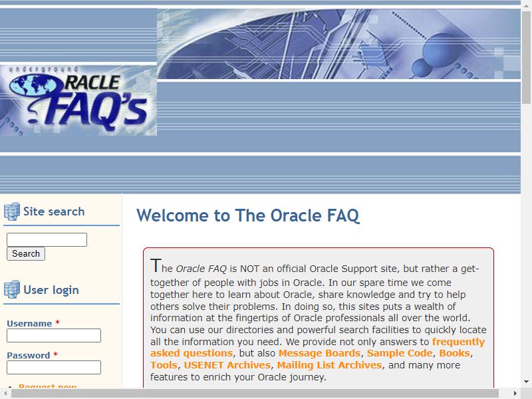Click the User login heading text
The height and width of the screenshot is (399, 532).
[x=51, y=290]
